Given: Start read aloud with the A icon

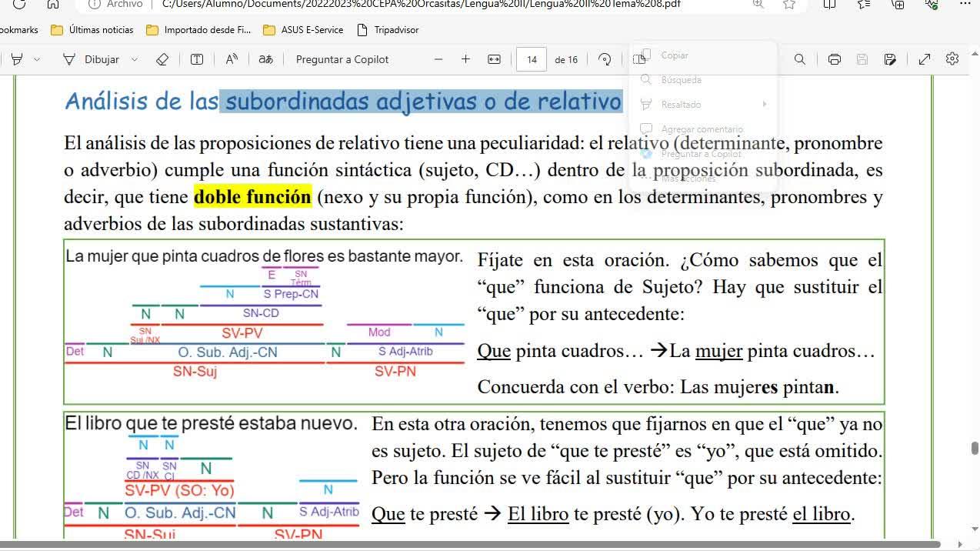Looking at the screenshot, I should [232, 59].
